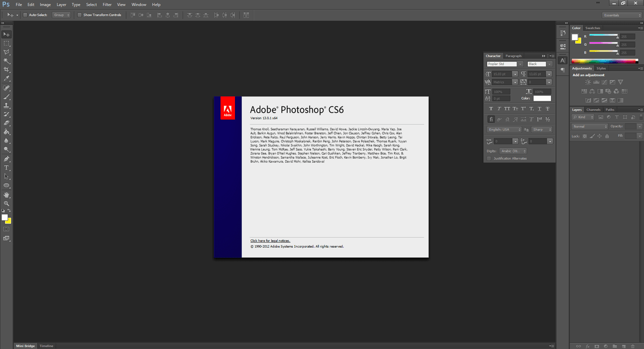Activate the Hand tool

click(7, 195)
